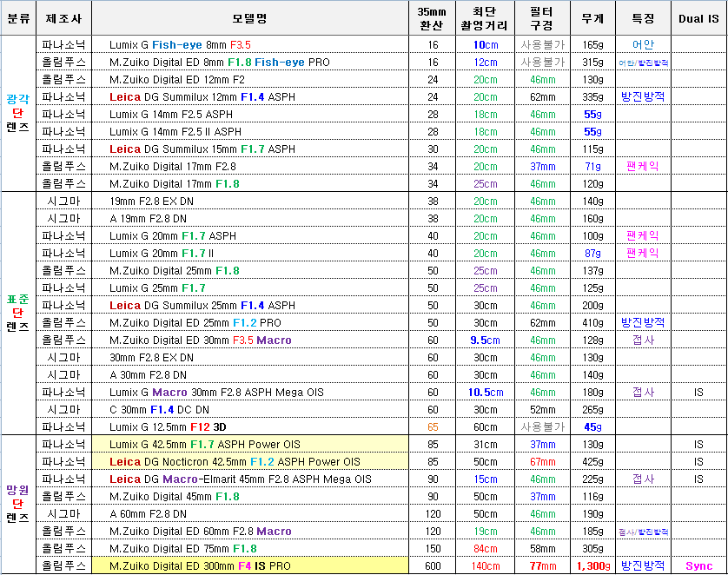Click Lumix G Fish-eye 8mm F3.5 cell

pos(250,45)
